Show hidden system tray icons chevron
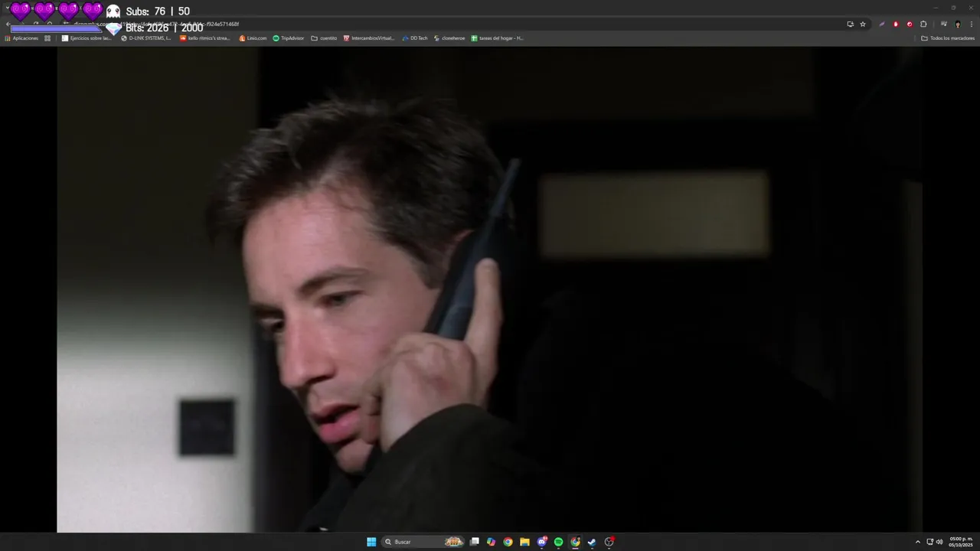The height and width of the screenshot is (551, 980). click(x=918, y=542)
